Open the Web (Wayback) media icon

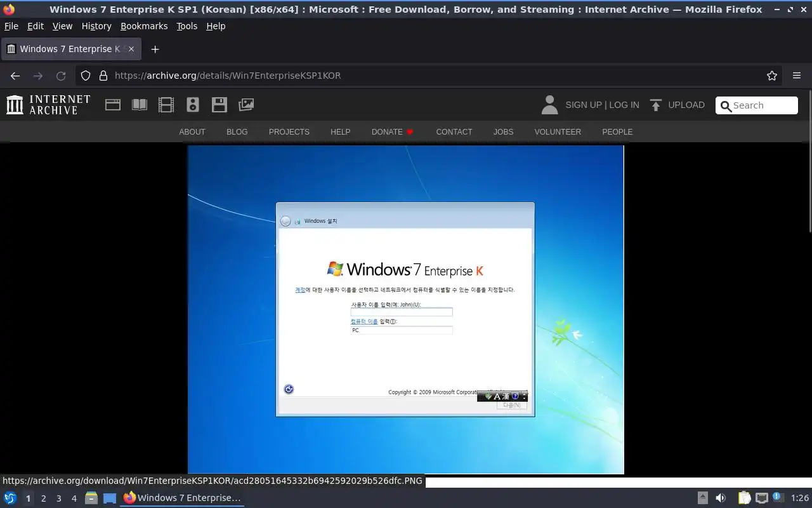pyautogui.click(x=113, y=105)
